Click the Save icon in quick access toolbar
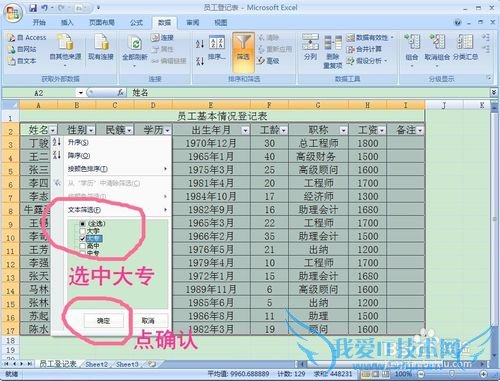The height and width of the screenshot is (381, 500). (33, 8)
